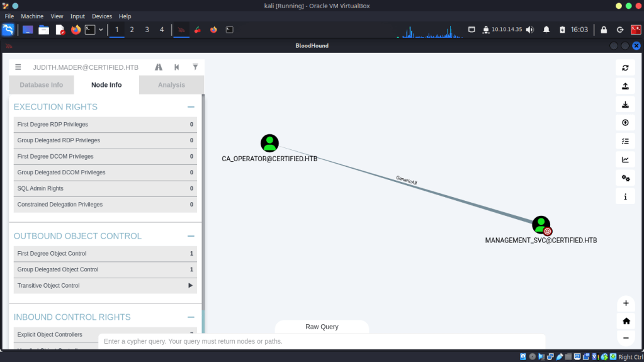Toggle the info panel with hamburger icon

coord(18,67)
